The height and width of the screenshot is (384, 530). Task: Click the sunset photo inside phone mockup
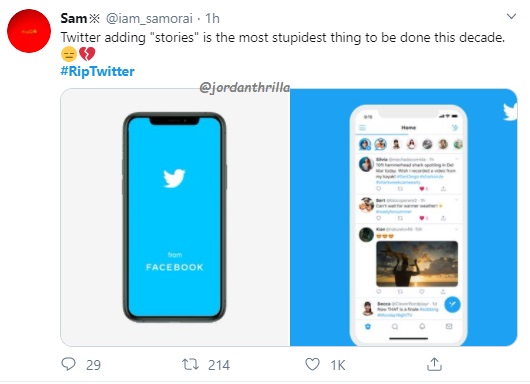[417, 264]
